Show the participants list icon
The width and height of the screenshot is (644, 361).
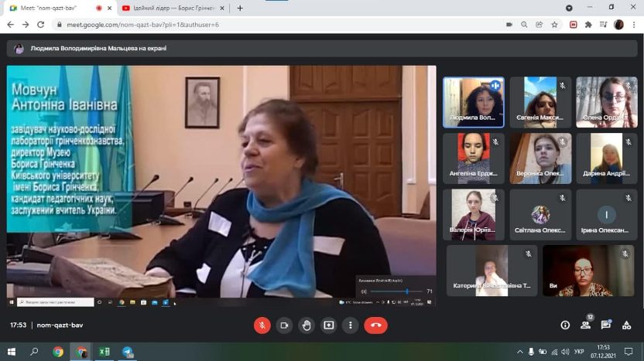(x=585, y=325)
